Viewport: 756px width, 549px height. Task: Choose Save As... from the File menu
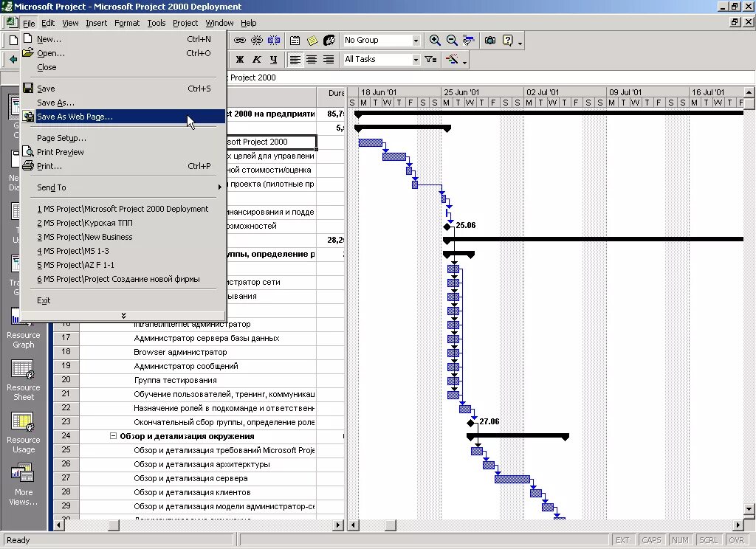tap(123, 102)
